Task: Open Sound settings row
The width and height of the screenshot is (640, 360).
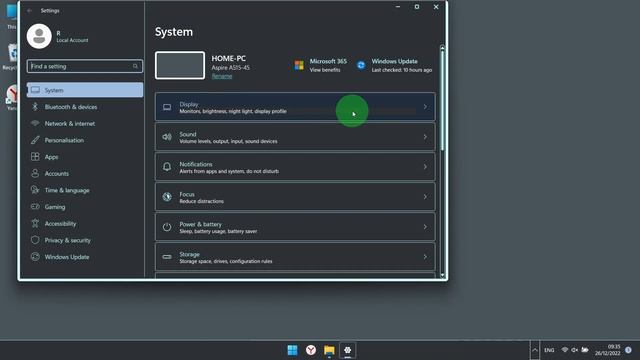Action: (295, 137)
